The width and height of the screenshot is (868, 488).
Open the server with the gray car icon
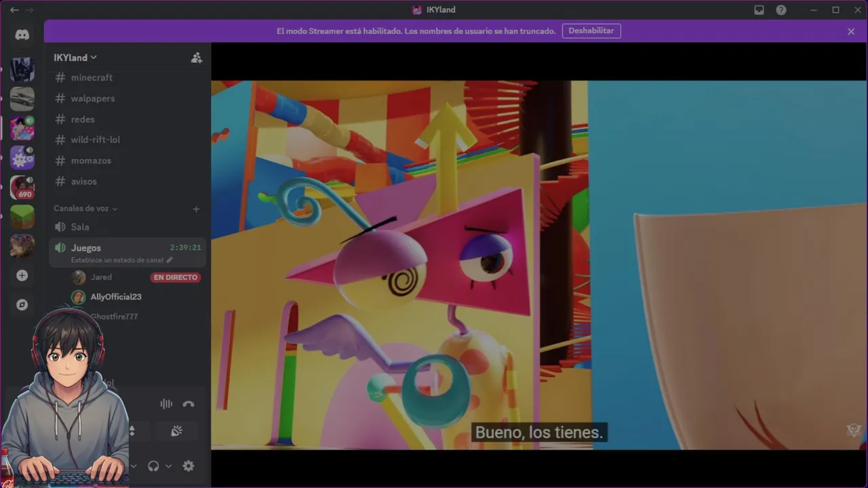[x=22, y=99]
